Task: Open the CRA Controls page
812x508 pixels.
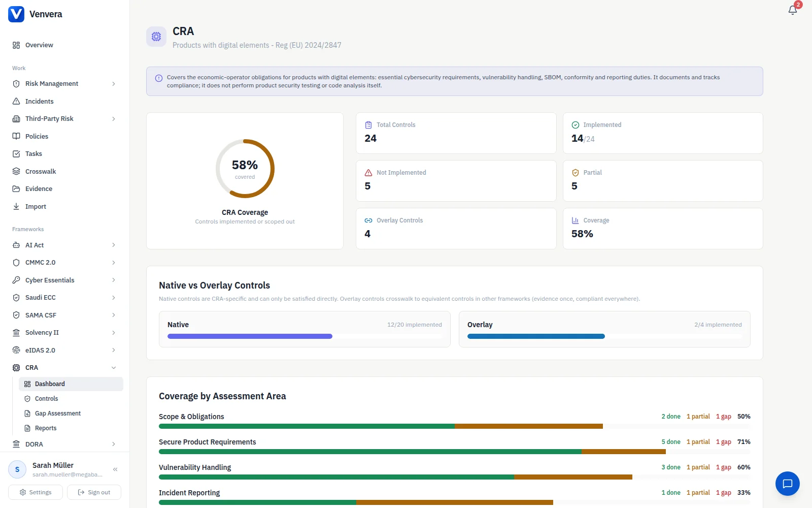Action: tap(71, 399)
